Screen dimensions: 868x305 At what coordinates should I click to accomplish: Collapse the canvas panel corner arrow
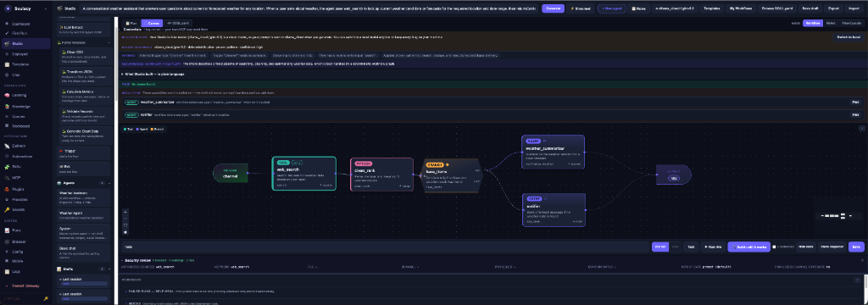click(x=861, y=129)
